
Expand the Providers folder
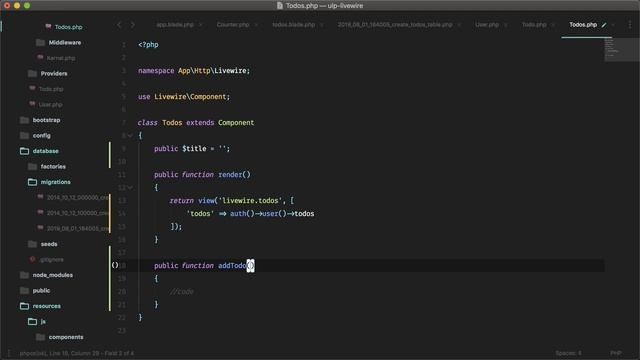point(54,73)
